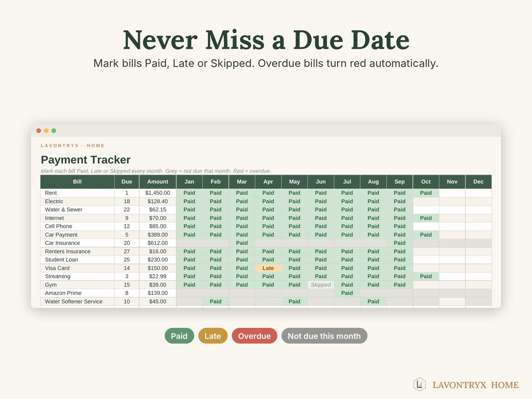
Task: Click the LAVONTRYX HOME brand name beside the logo
Action: coord(475,385)
